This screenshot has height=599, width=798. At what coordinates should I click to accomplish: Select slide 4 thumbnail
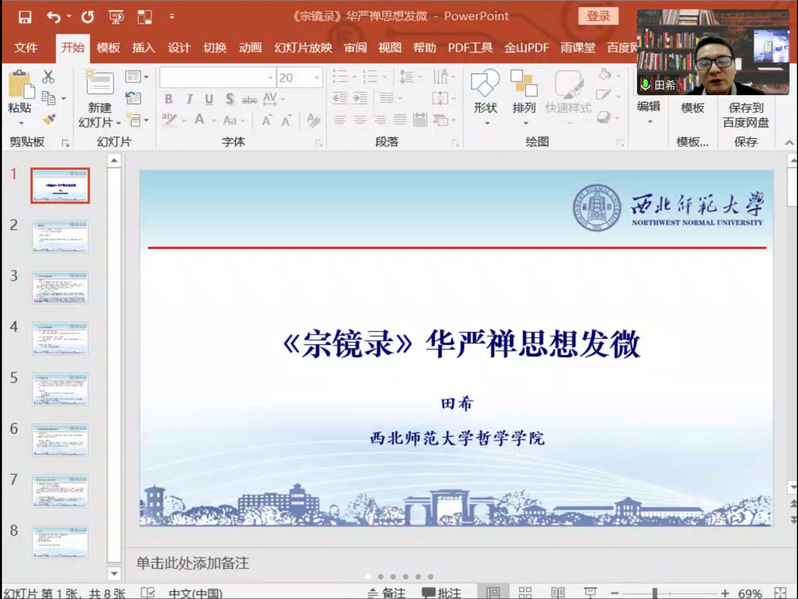(x=60, y=337)
